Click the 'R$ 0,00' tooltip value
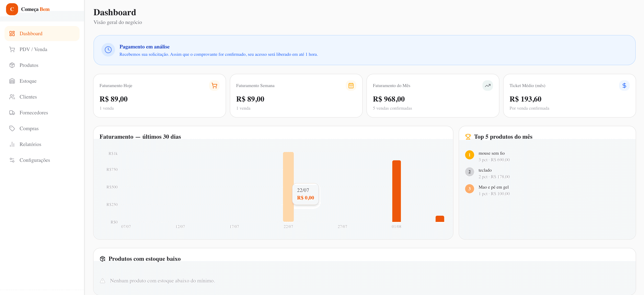The height and width of the screenshot is (295, 644). coord(305,198)
